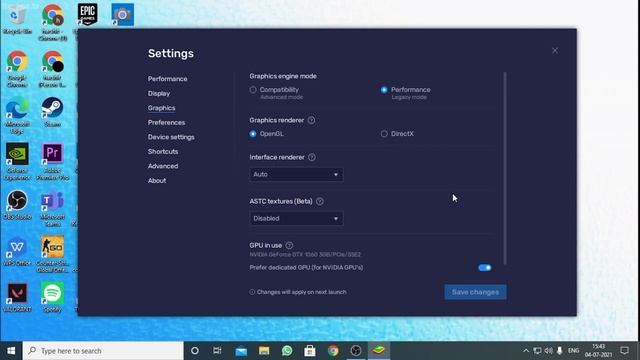The image size is (640, 360).
Task: Go to Advanced settings section
Action: [x=163, y=166]
